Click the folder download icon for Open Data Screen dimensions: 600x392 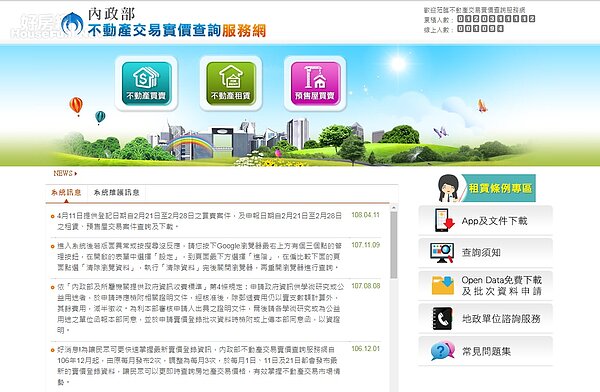pos(443,285)
